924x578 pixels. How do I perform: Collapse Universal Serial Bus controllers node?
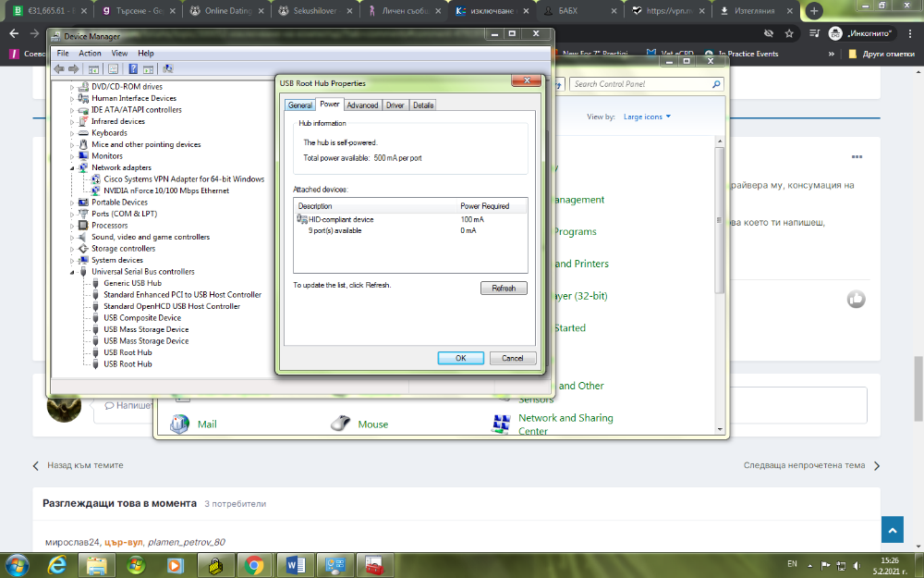(72, 272)
